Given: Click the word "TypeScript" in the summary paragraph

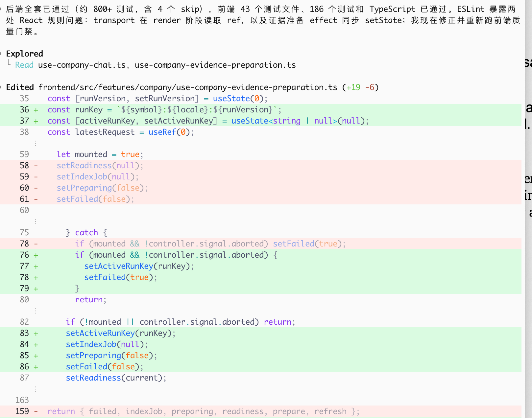Looking at the screenshot, I should point(393,9).
